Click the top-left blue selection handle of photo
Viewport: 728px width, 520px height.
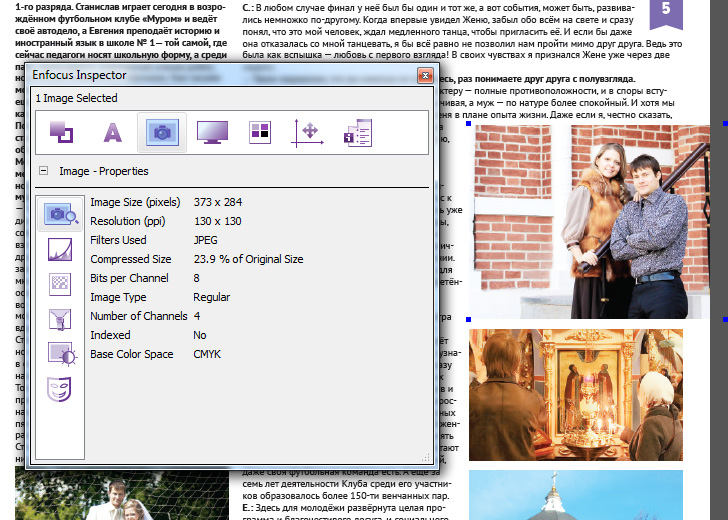point(468,124)
